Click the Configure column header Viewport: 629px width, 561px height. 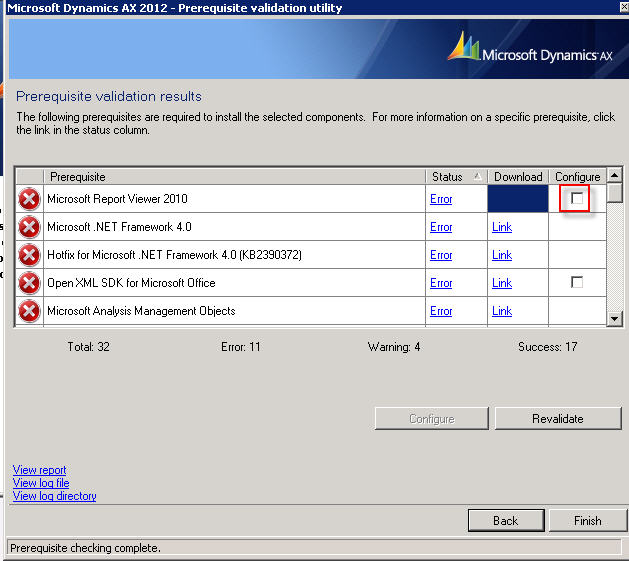pos(578,177)
